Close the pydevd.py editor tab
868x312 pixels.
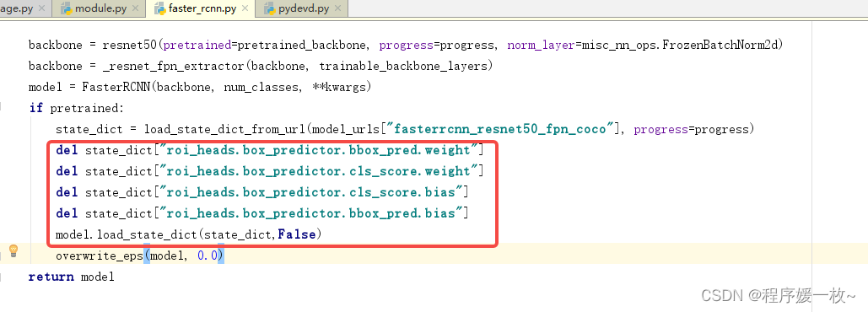click(x=337, y=8)
